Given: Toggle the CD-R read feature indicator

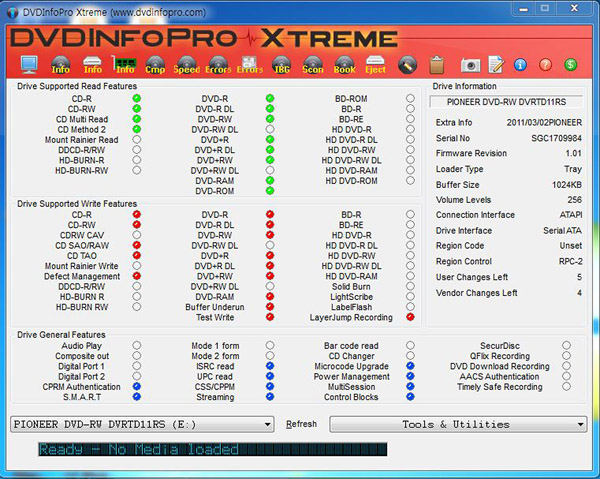Looking at the screenshot, I should coord(137,98).
